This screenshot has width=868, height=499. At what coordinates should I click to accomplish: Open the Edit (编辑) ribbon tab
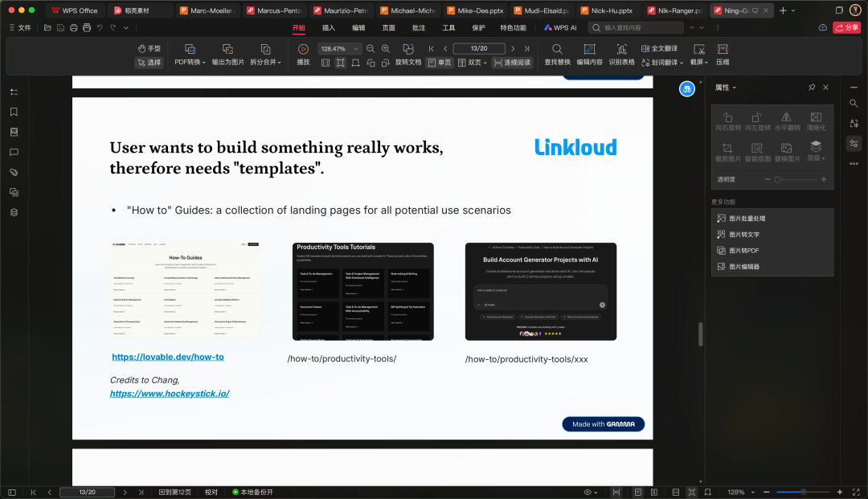[358, 27]
